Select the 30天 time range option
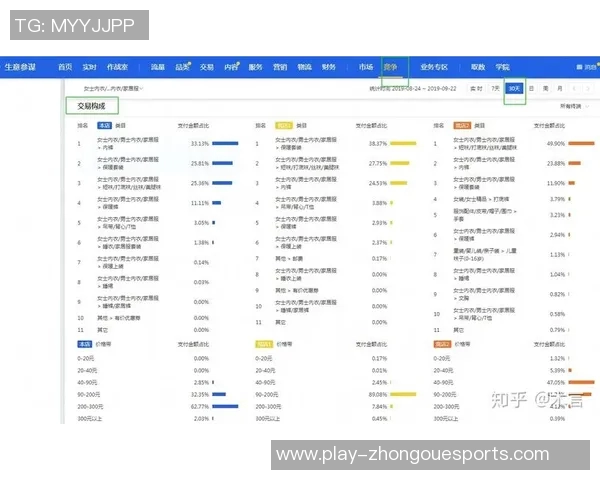600x480 pixels. [x=514, y=89]
